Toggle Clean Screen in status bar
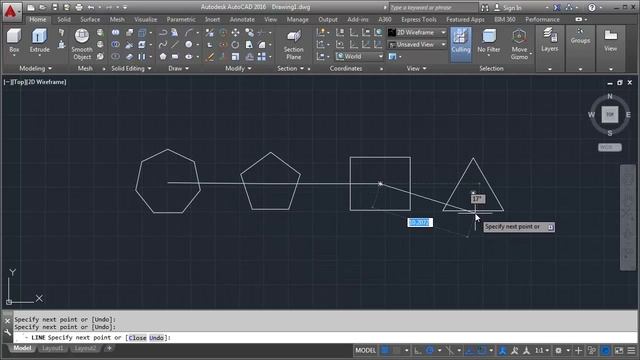This screenshot has height=360, width=640. coord(619,350)
